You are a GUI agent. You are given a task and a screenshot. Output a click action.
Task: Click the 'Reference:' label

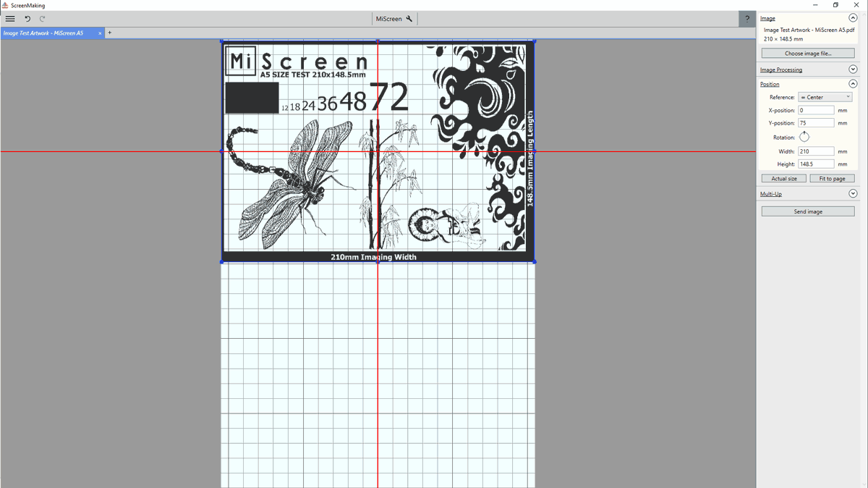click(782, 97)
